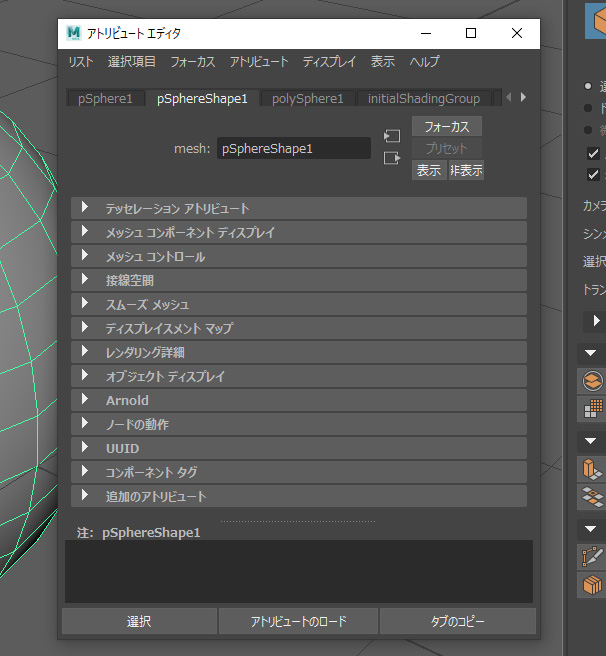The image size is (606, 656).
Task: Click the orange striped cube icon
Action: 593,585
